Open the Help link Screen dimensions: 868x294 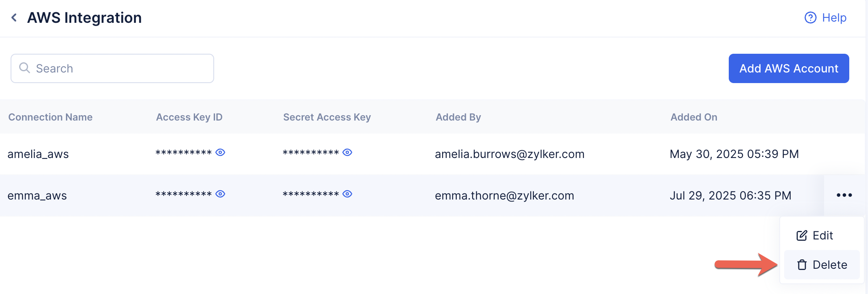click(834, 18)
